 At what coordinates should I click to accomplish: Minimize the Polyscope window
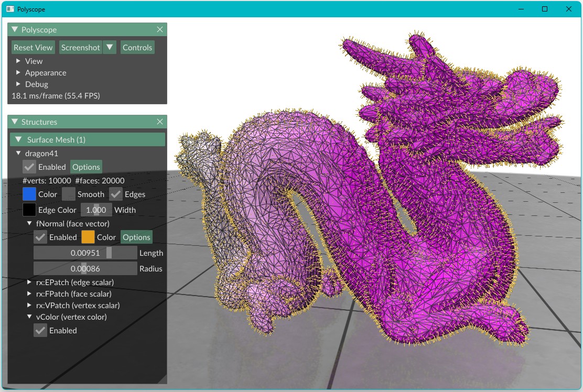(521, 9)
